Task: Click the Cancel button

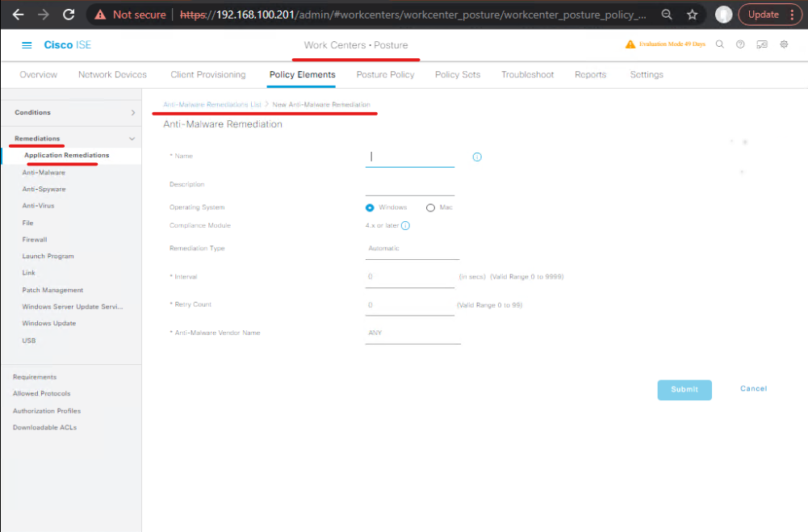Action: (x=753, y=388)
